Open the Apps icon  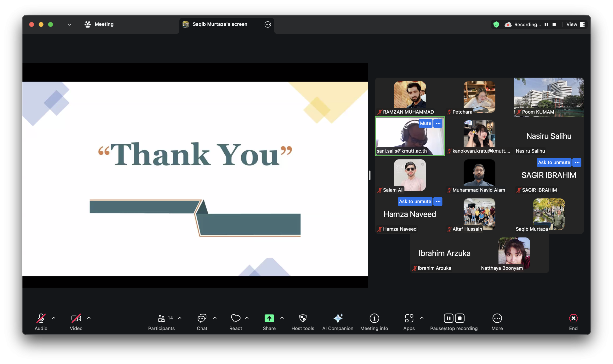409,318
